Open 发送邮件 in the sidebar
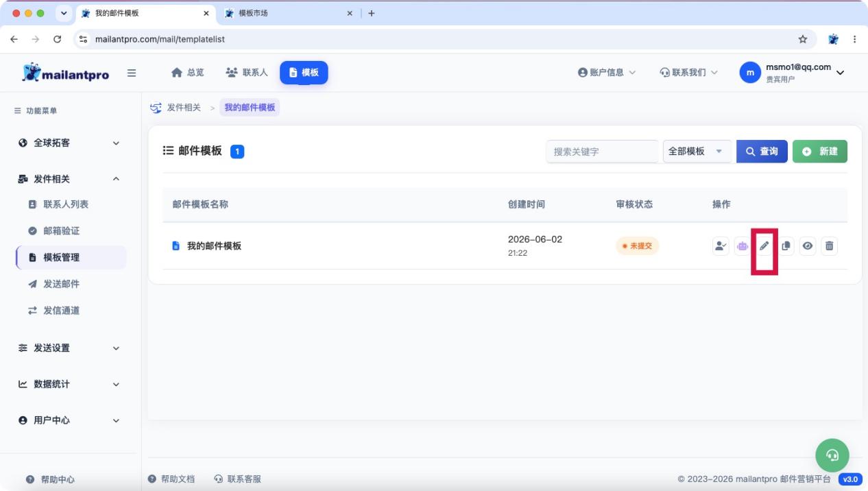This screenshot has width=868, height=491. [62, 284]
